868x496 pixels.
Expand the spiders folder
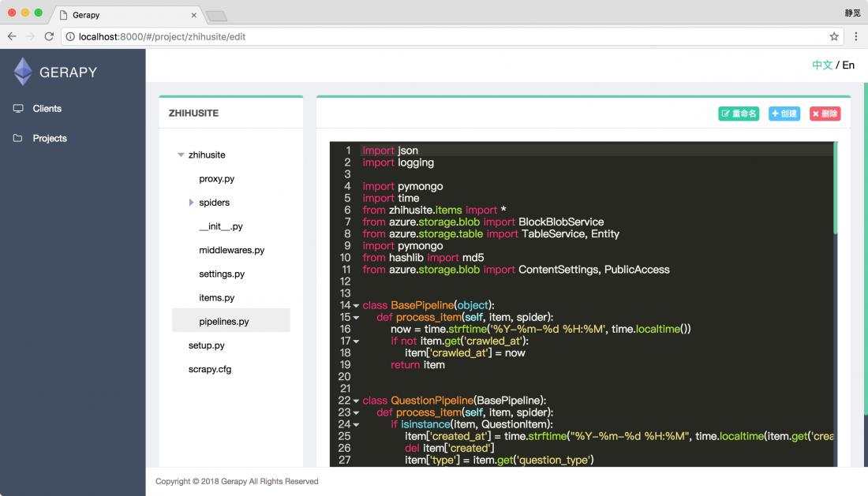coord(191,203)
